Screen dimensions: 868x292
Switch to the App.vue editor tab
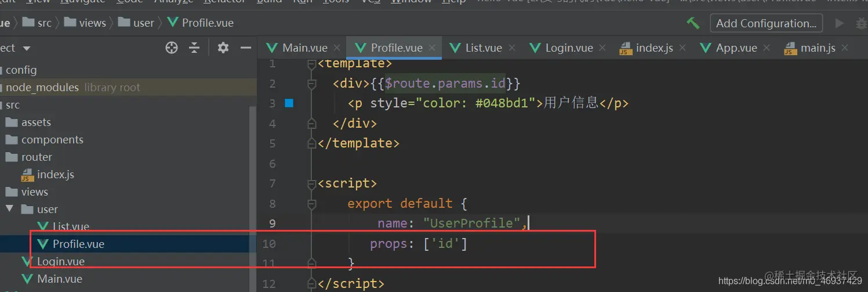coord(729,48)
